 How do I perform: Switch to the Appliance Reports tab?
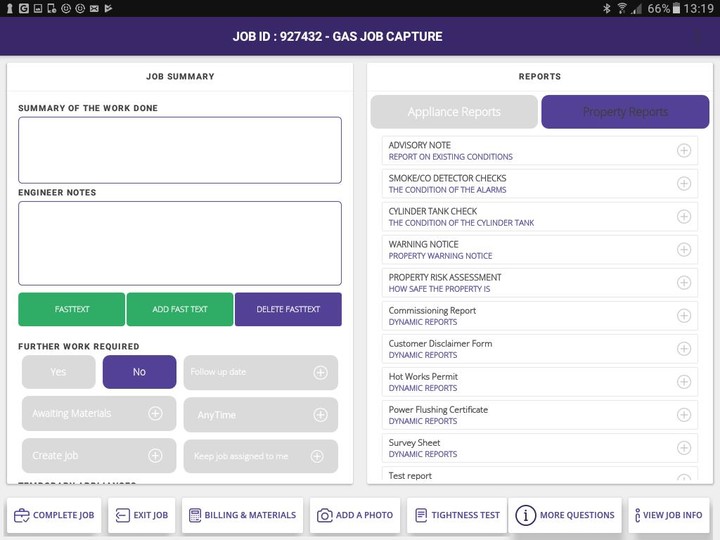pyautogui.click(x=454, y=112)
